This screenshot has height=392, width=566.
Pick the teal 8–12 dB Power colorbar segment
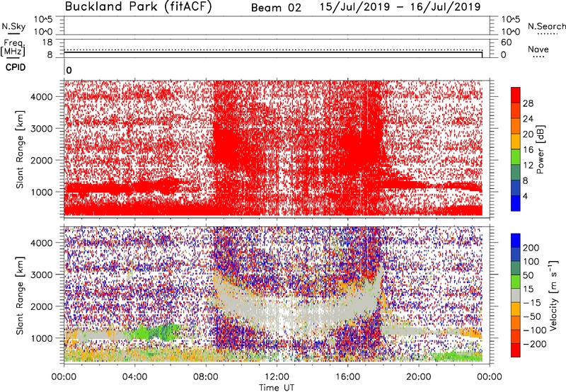click(516, 173)
